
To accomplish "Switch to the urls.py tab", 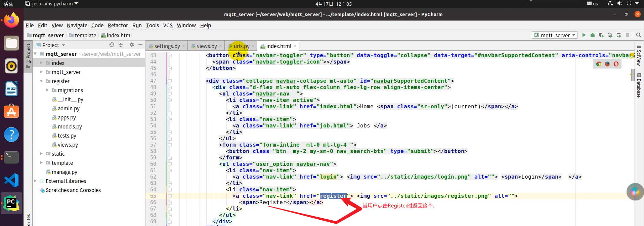I will [242, 46].
